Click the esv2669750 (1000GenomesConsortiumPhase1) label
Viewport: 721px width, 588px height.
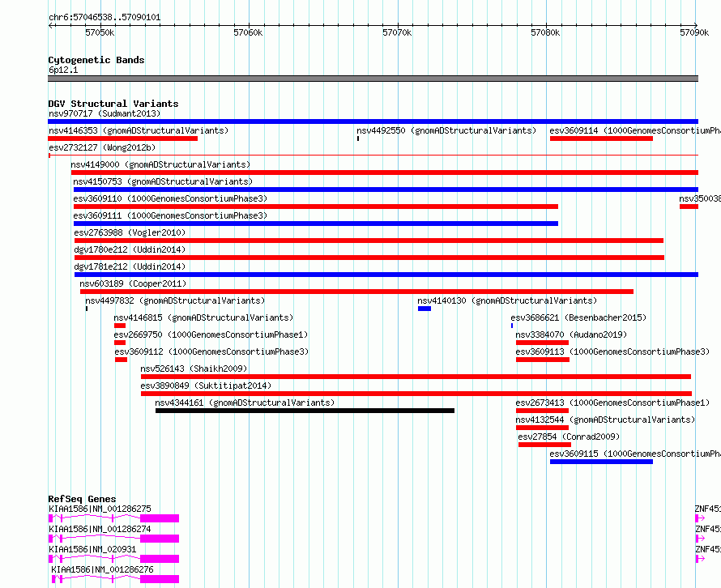(x=211, y=334)
